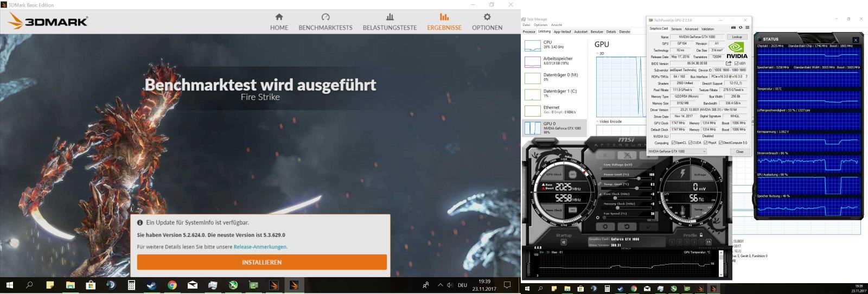Toggle the Afterburner Startup Windows button

564,242
